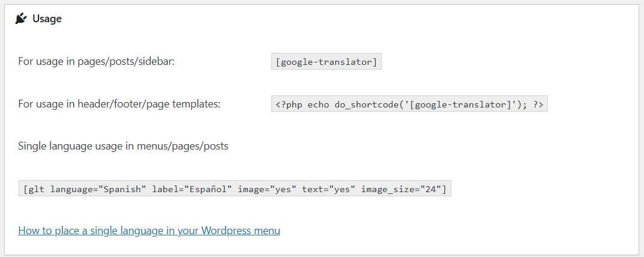Click the 'header/footer/page templates' usage label
Screen dimensions: 644x257
click(x=119, y=104)
